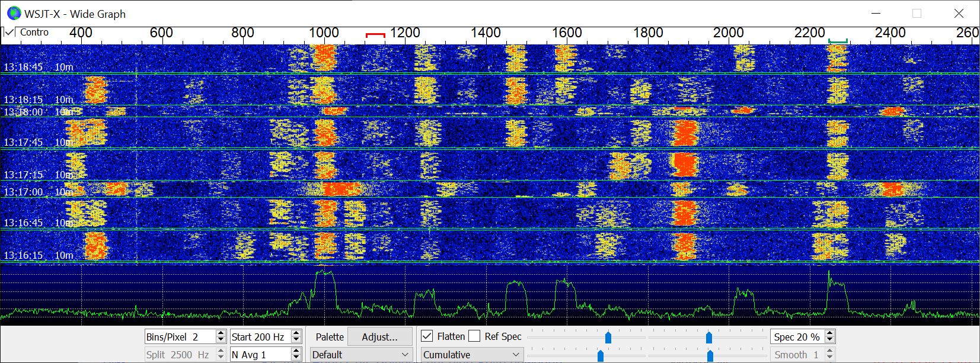
Task: Click the Adjust... palette button
Action: click(379, 337)
